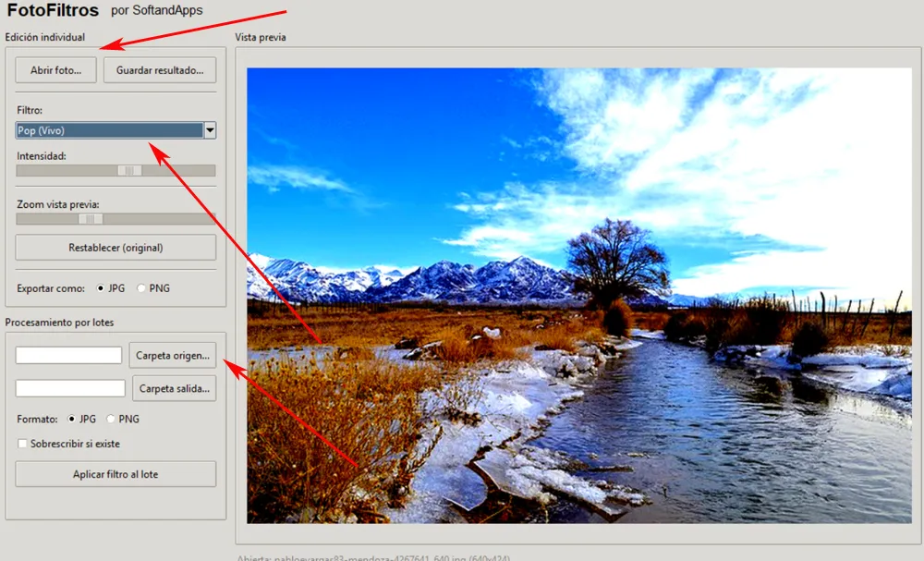Image resolution: width=924 pixels, height=561 pixels.
Task: Select PNG under Exportar como
Action: [140, 288]
